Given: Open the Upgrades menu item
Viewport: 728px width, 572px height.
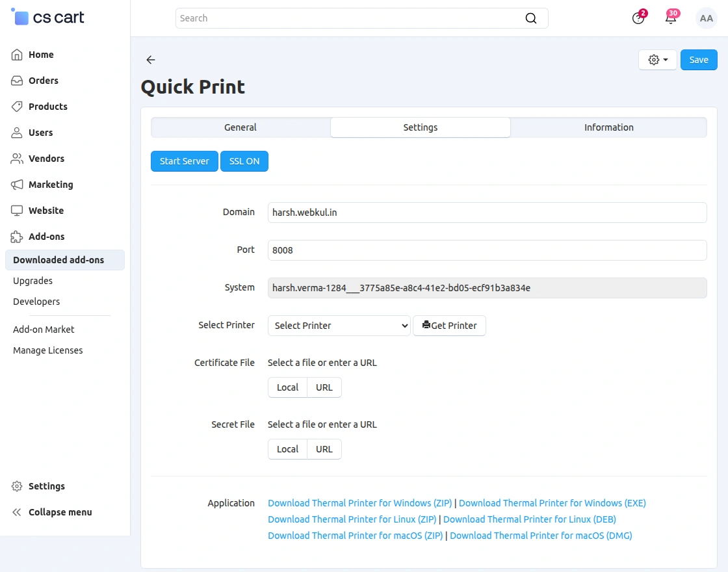Looking at the screenshot, I should (x=32, y=281).
